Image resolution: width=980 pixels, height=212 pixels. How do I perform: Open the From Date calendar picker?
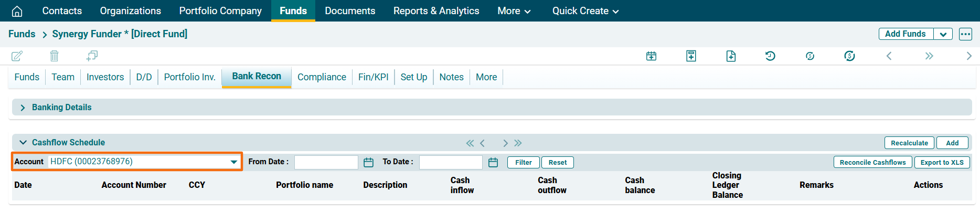pos(368,163)
